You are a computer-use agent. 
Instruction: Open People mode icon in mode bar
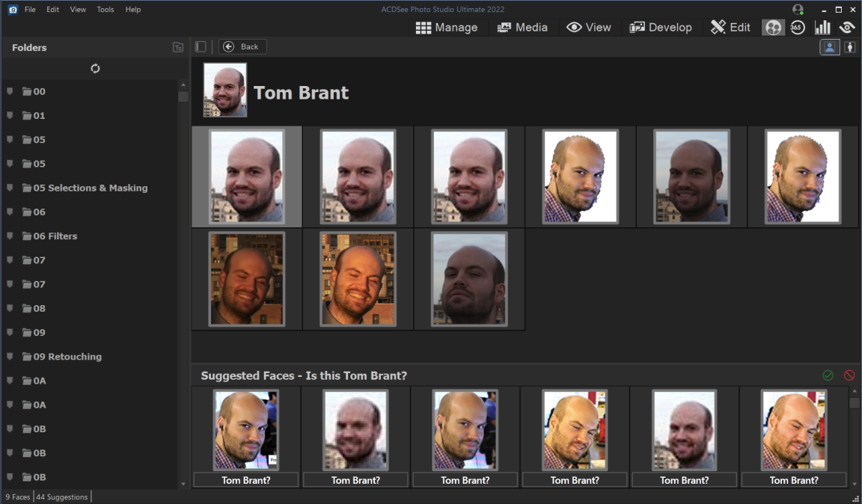(773, 28)
